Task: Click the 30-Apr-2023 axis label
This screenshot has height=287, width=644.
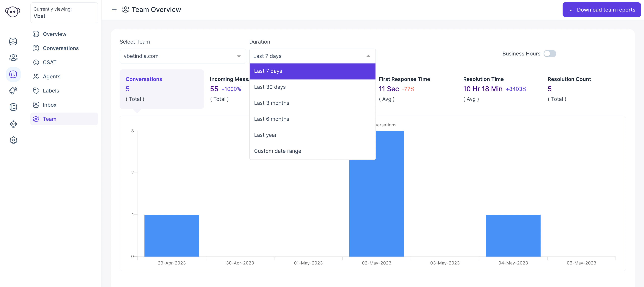Action: pos(240,263)
